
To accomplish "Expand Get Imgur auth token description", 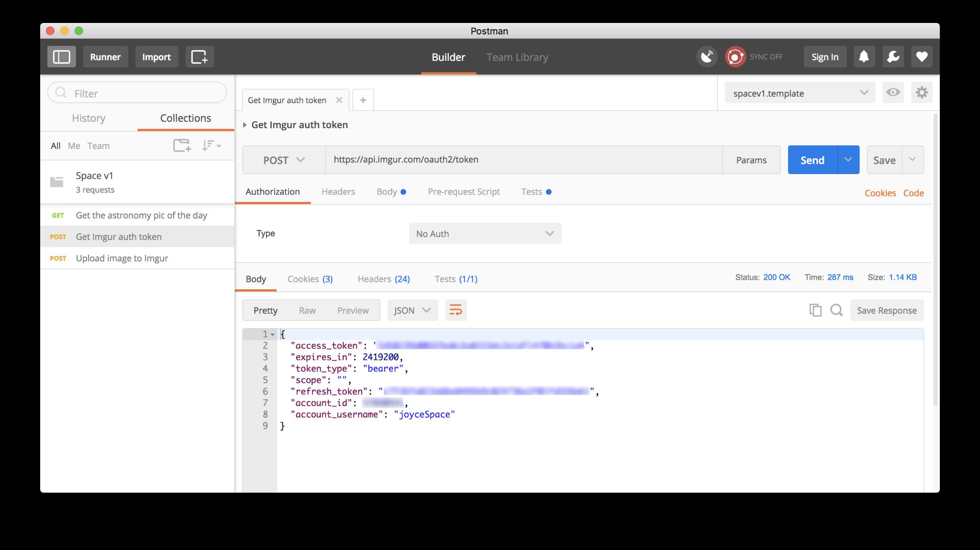I will tap(245, 125).
